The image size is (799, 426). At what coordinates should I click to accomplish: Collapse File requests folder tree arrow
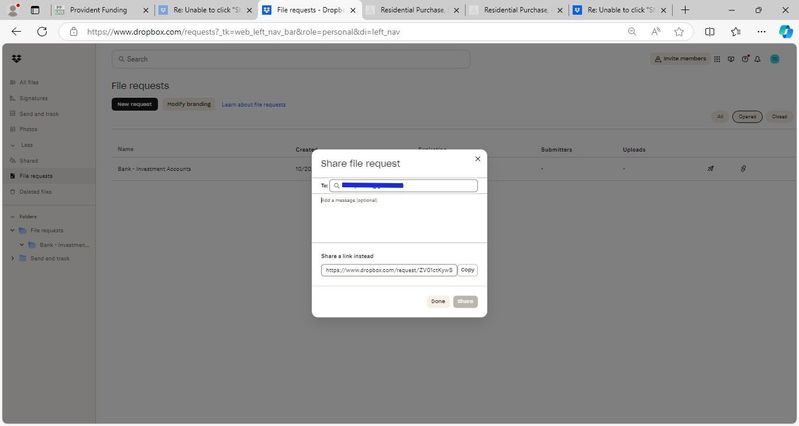pos(13,230)
